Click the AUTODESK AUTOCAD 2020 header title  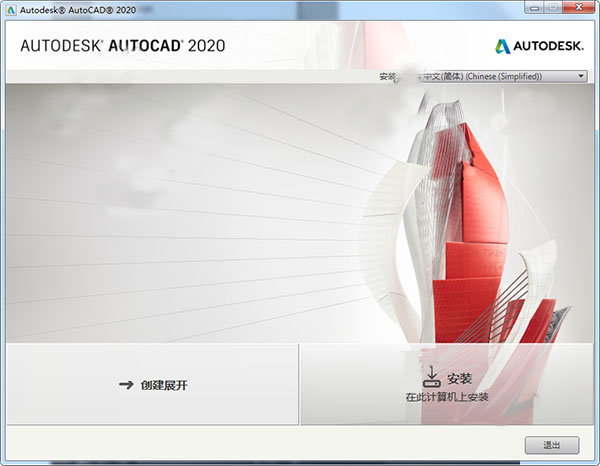(123, 46)
